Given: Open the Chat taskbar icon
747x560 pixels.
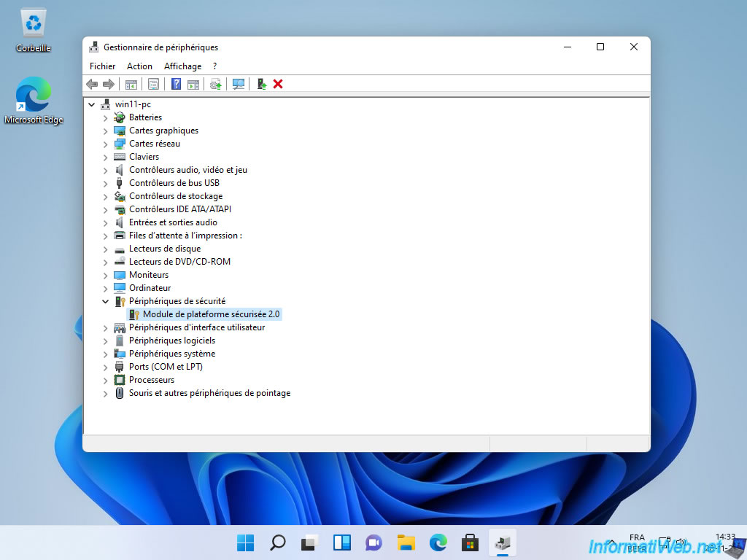Looking at the screenshot, I should (x=373, y=542).
